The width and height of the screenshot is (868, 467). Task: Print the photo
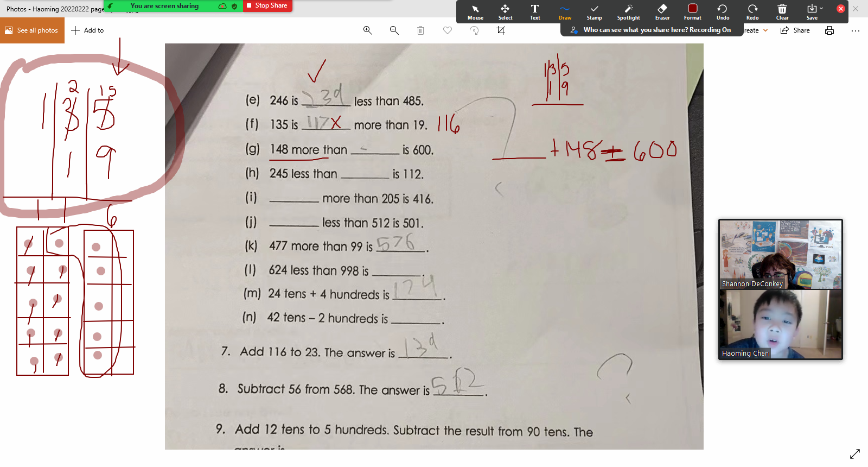pyautogui.click(x=829, y=30)
